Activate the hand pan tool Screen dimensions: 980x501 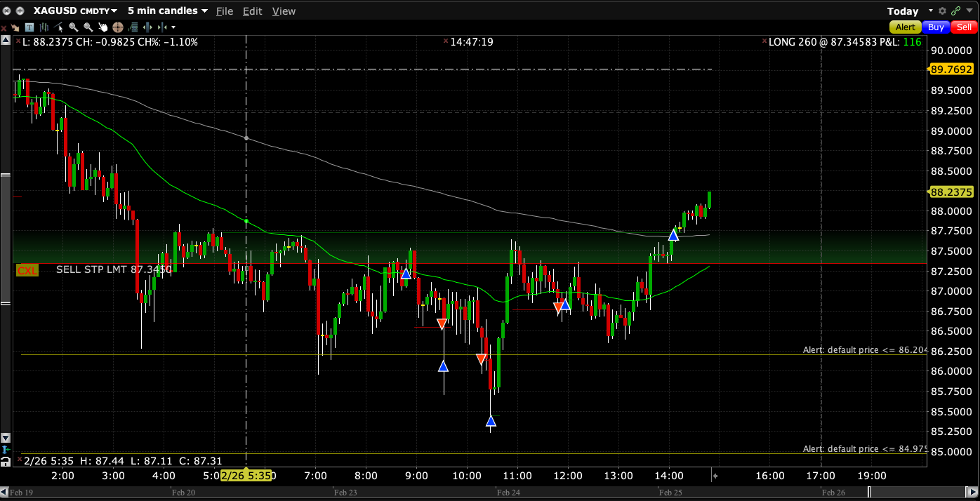pos(102,27)
